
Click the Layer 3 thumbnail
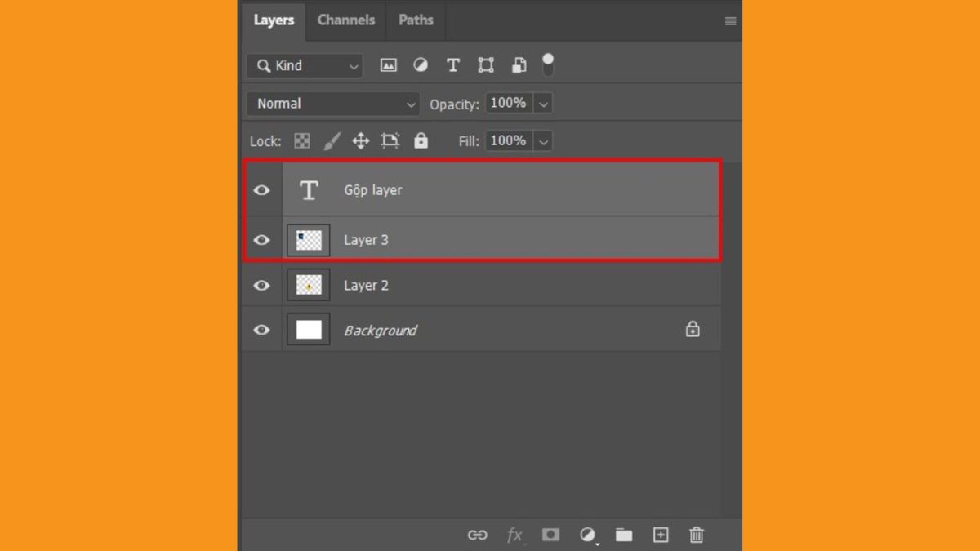coord(308,239)
